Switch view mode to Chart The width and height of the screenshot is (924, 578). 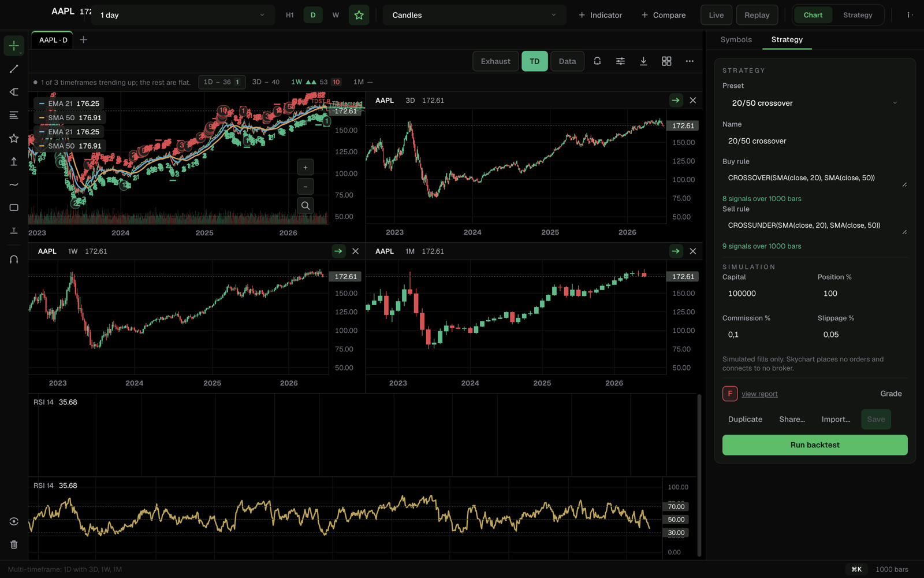(x=813, y=15)
